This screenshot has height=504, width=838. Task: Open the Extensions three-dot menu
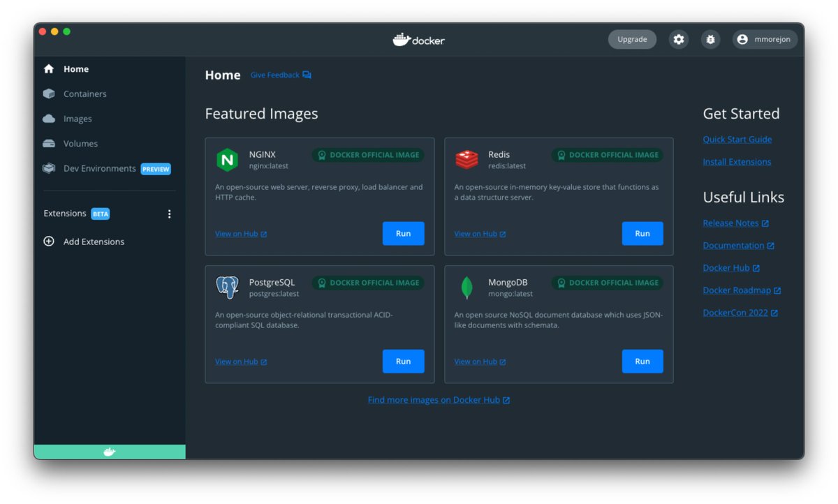(169, 214)
